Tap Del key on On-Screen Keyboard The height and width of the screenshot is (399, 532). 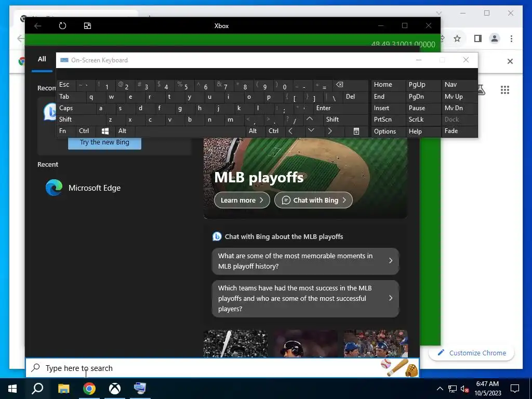click(x=355, y=97)
